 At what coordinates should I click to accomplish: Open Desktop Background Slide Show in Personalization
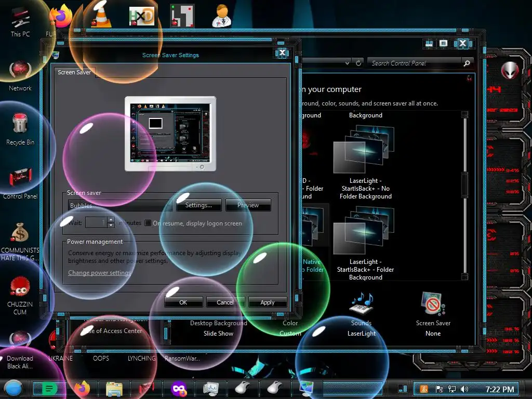tap(219, 328)
